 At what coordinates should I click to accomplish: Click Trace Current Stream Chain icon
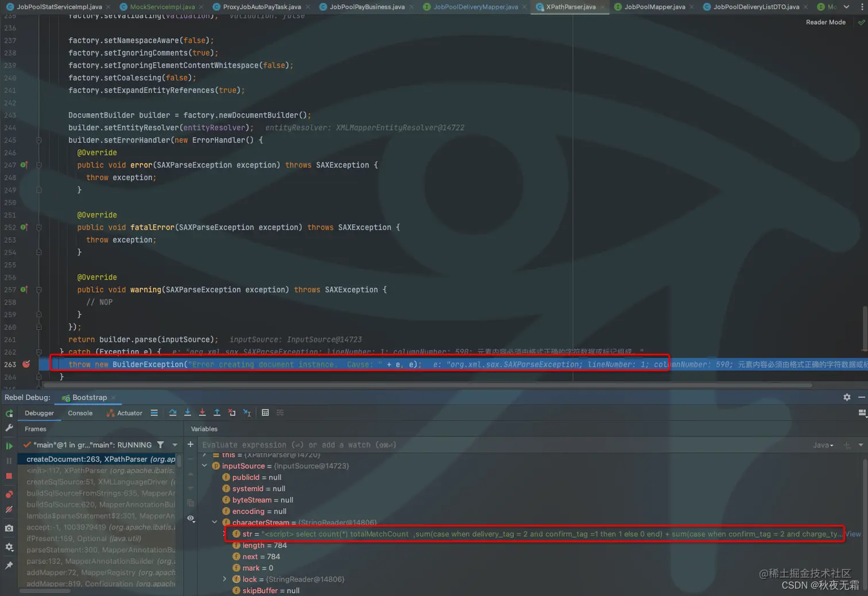pos(280,413)
